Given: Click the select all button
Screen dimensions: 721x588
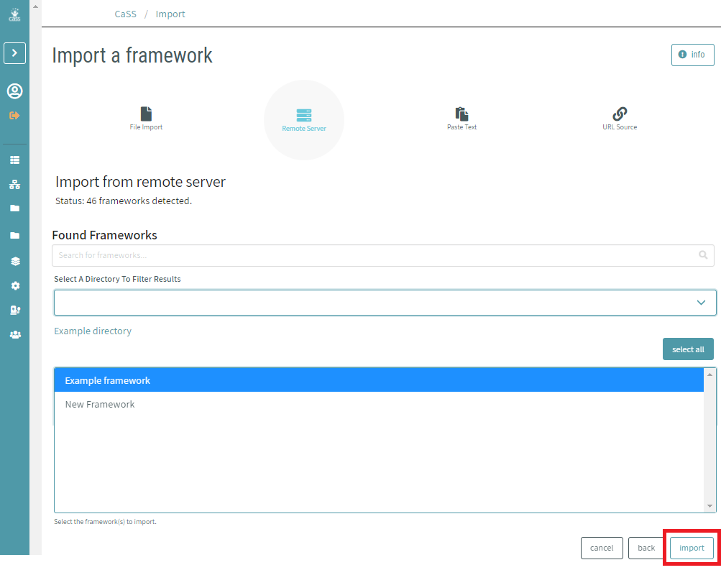Looking at the screenshot, I should (687, 349).
